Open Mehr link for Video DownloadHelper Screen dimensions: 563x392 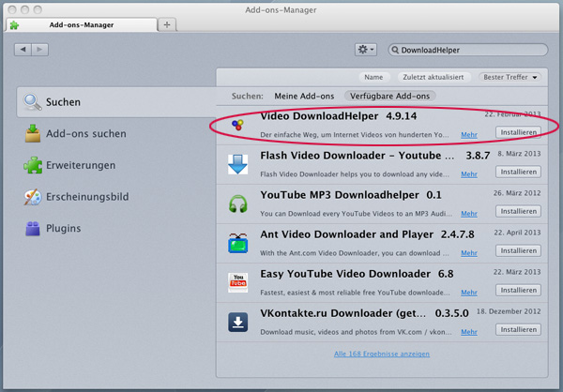(x=469, y=135)
